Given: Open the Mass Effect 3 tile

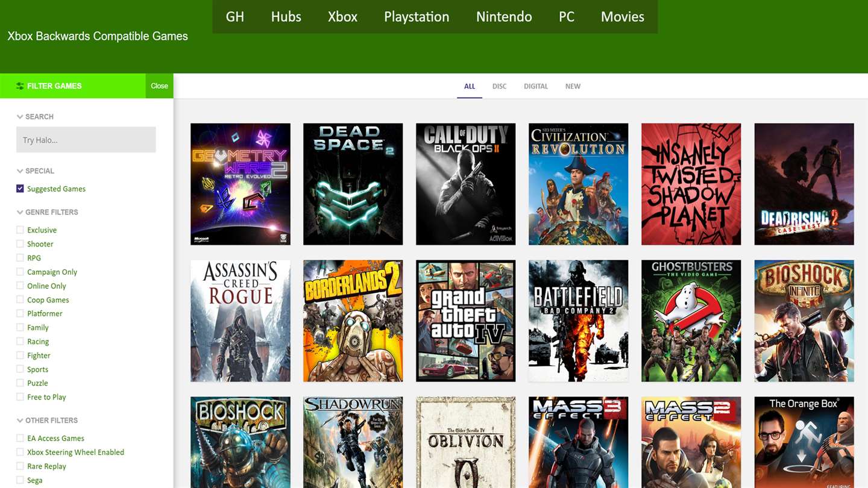Looking at the screenshot, I should point(579,442).
